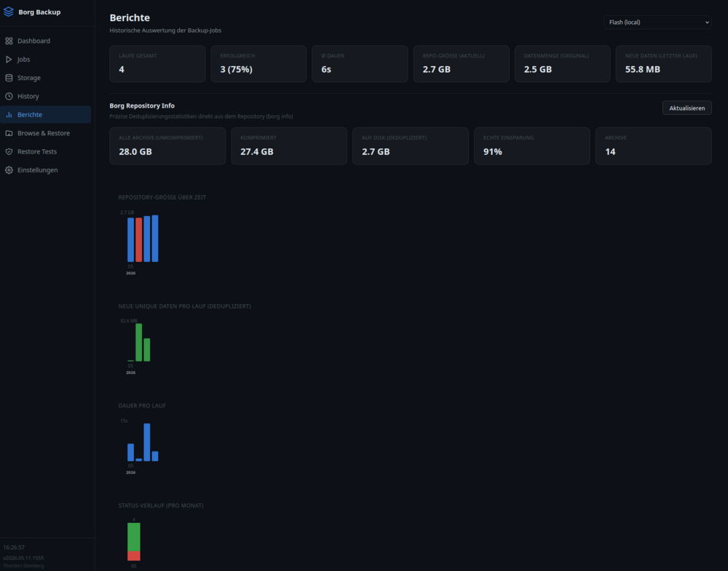Select Berichte in the sidebar

(45, 115)
